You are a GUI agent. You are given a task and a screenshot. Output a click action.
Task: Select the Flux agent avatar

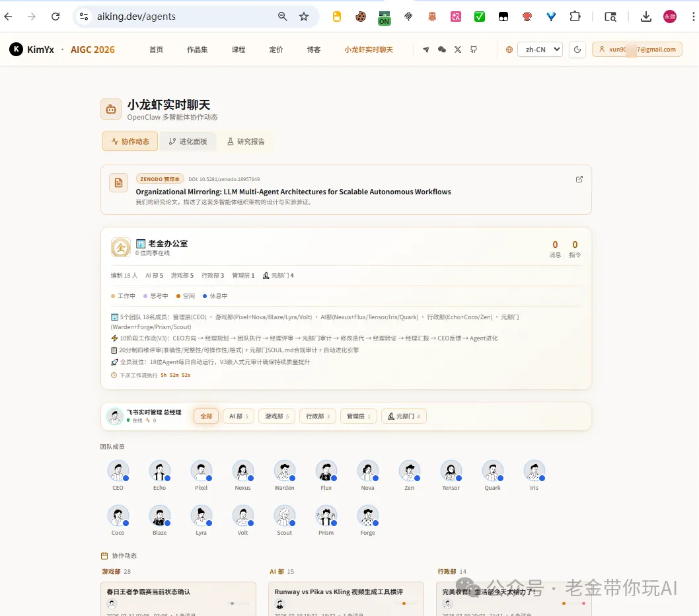pos(326,471)
